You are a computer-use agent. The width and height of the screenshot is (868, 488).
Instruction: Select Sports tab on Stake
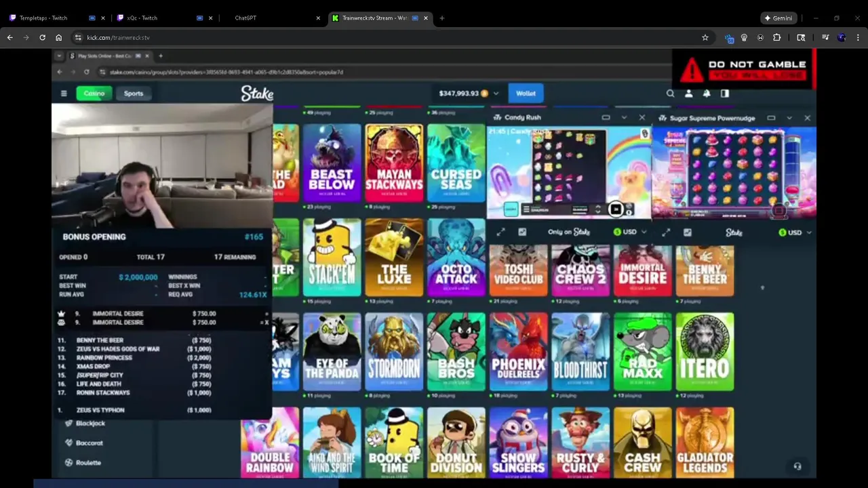tap(134, 94)
